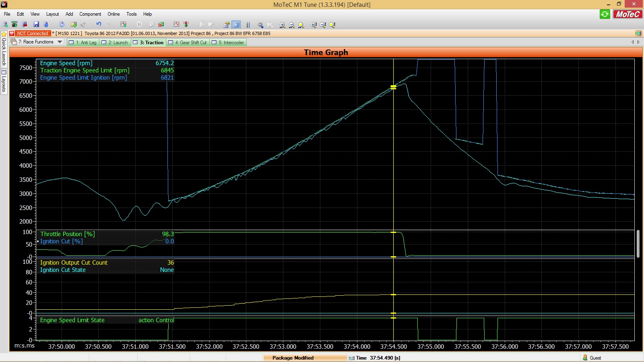Click the yellow cursor marker on the graph

[393, 87]
